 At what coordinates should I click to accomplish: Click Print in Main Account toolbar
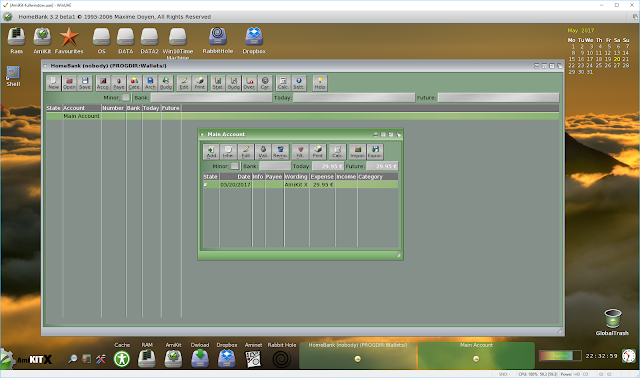pyautogui.click(x=318, y=151)
